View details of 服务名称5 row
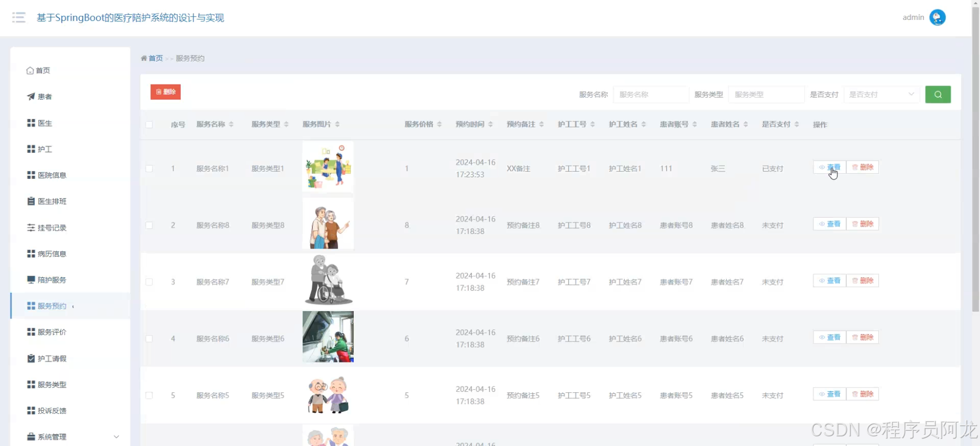This screenshot has width=980, height=446. tap(829, 394)
